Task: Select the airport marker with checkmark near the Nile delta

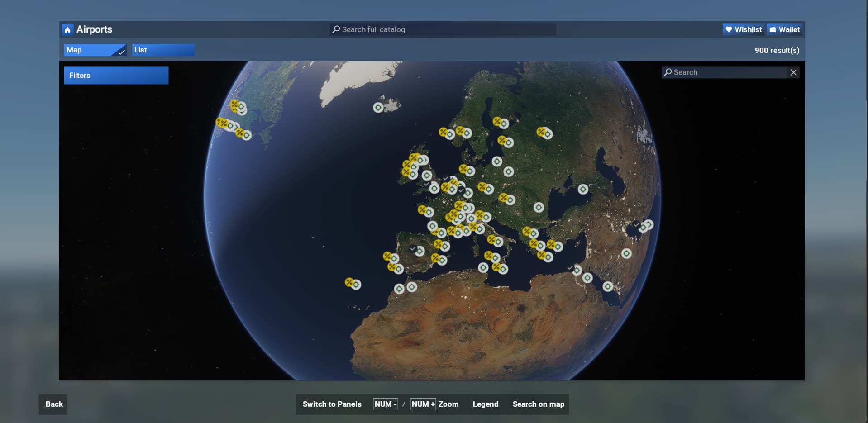Action: 577,271
